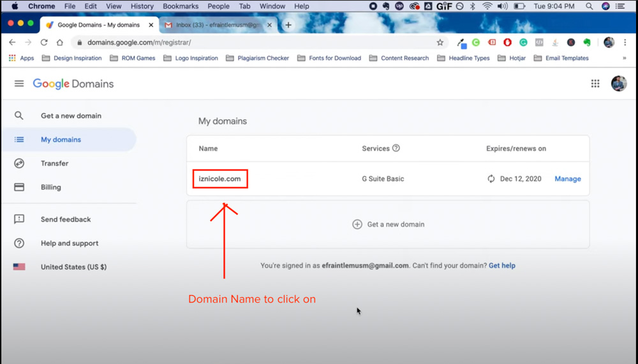This screenshot has width=638, height=364.
Task: Reload the page with the refresh icon
Action: [44, 42]
